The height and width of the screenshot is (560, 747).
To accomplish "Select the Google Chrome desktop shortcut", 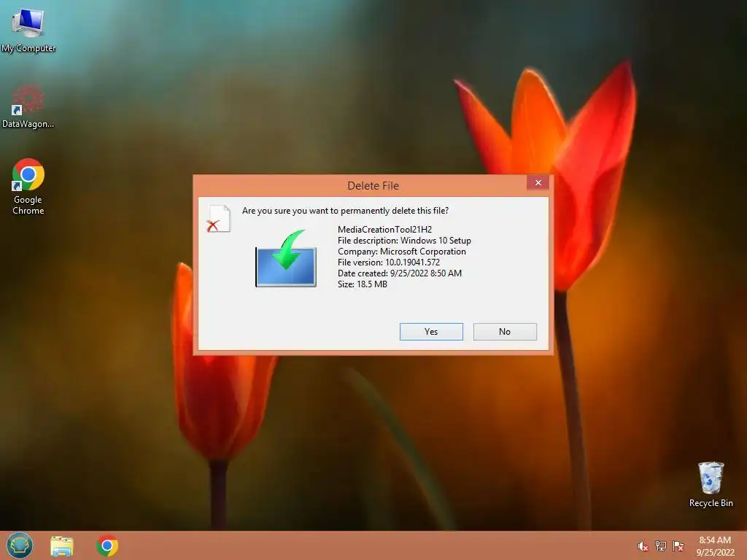I will (28, 187).
